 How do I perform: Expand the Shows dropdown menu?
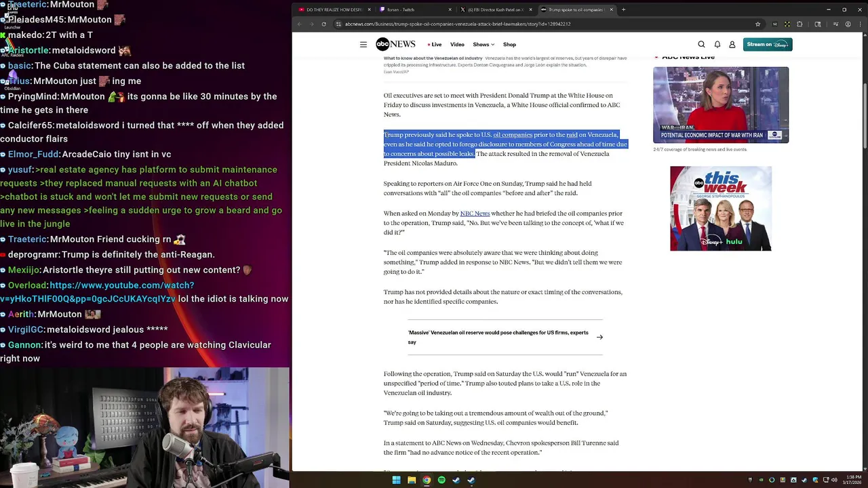pos(484,45)
